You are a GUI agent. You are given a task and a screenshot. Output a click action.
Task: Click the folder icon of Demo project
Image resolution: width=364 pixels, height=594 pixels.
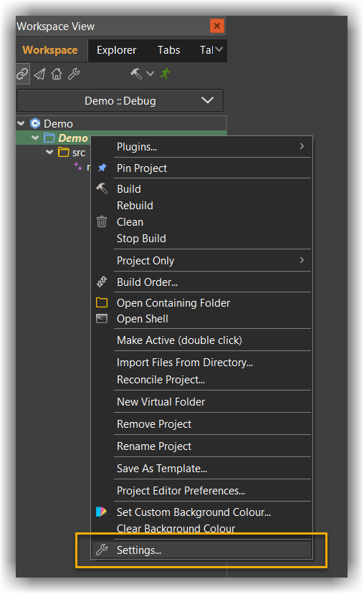click(x=49, y=138)
